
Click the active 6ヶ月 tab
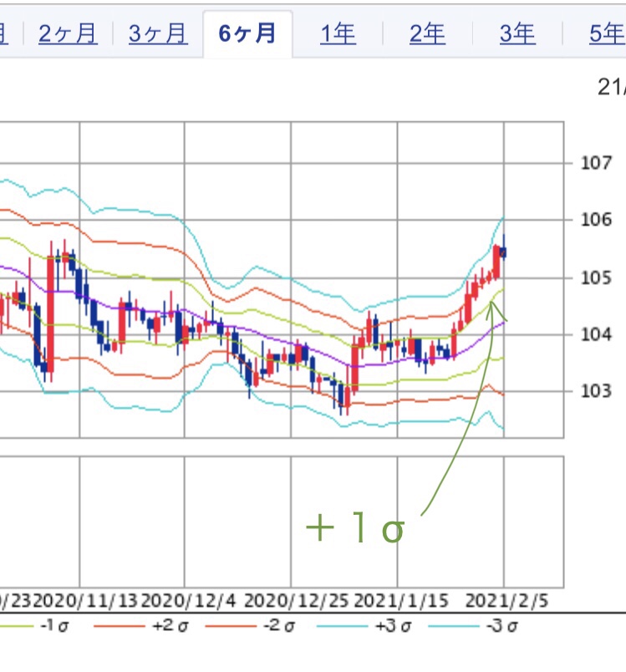(247, 33)
